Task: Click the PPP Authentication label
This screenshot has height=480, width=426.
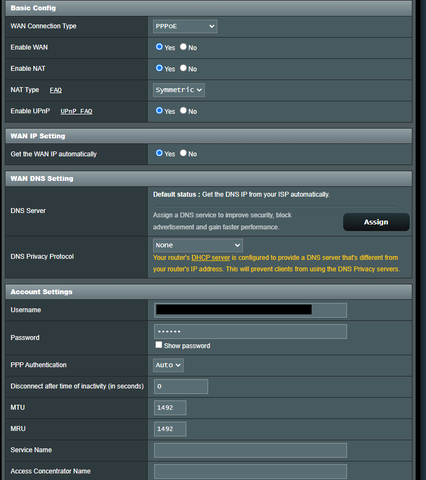Action: (38, 365)
